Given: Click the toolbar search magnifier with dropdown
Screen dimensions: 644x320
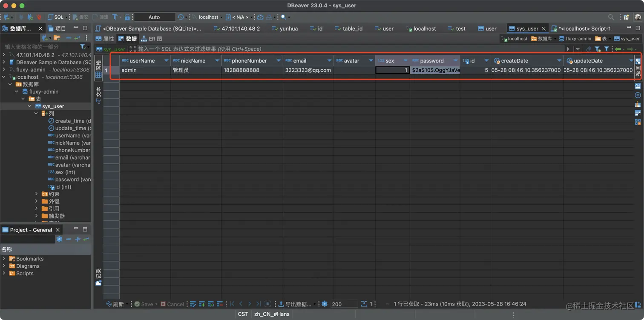Looking at the screenshot, I should [x=284, y=17].
